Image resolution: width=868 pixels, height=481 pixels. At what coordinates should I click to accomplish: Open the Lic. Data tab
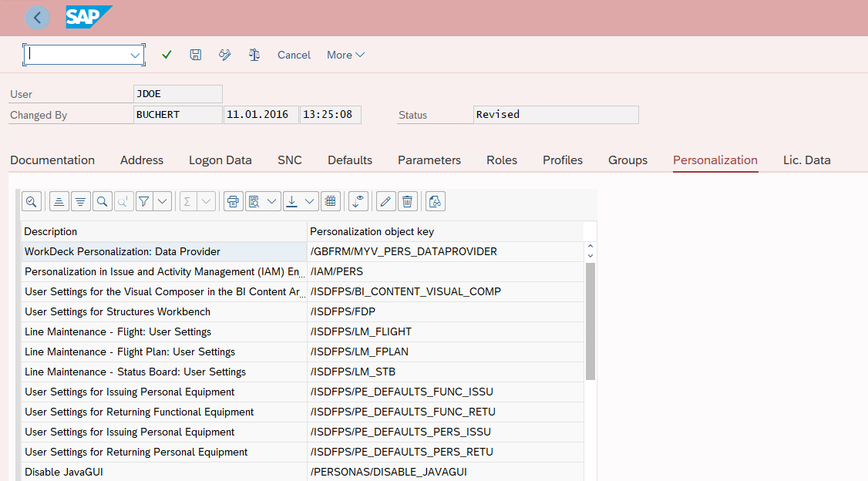click(x=806, y=160)
